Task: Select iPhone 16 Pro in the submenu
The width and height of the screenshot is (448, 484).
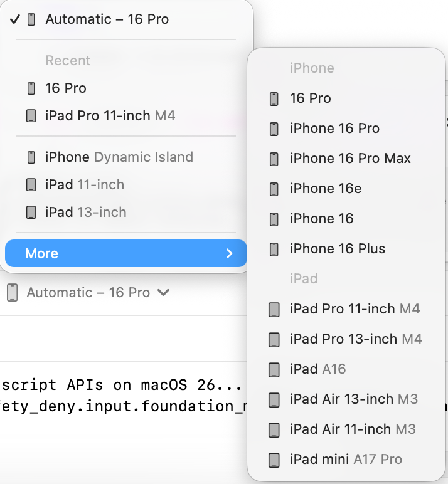Action: coord(334,129)
